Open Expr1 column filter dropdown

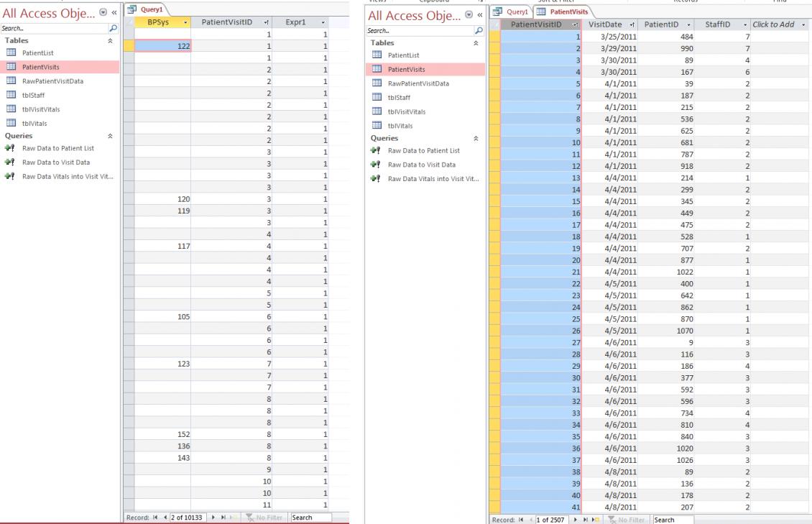pos(323,22)
